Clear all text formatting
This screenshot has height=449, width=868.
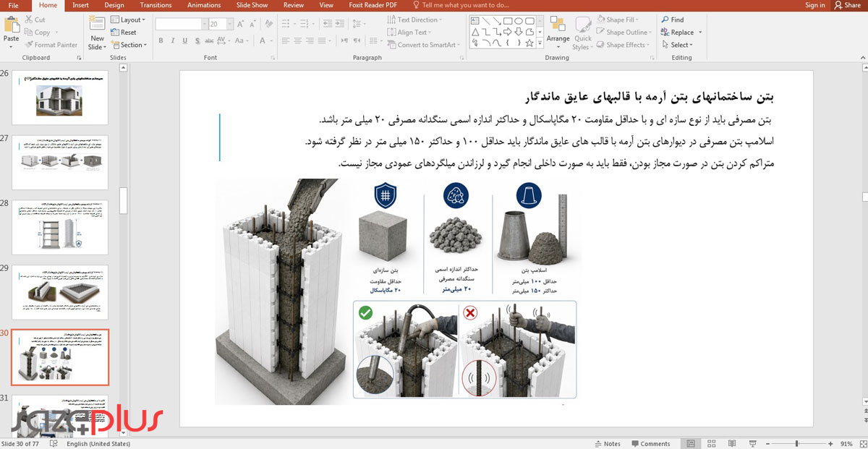pos(269,24)
